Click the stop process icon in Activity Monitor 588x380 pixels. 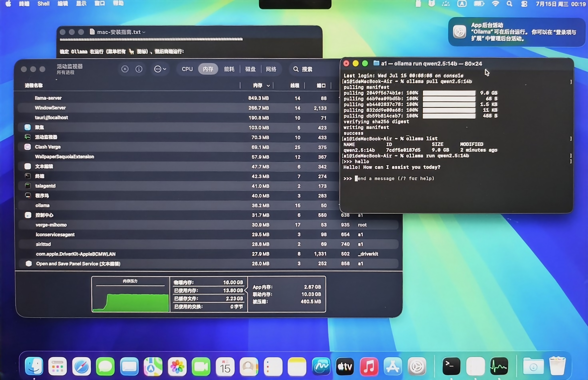tap(125, 69)
